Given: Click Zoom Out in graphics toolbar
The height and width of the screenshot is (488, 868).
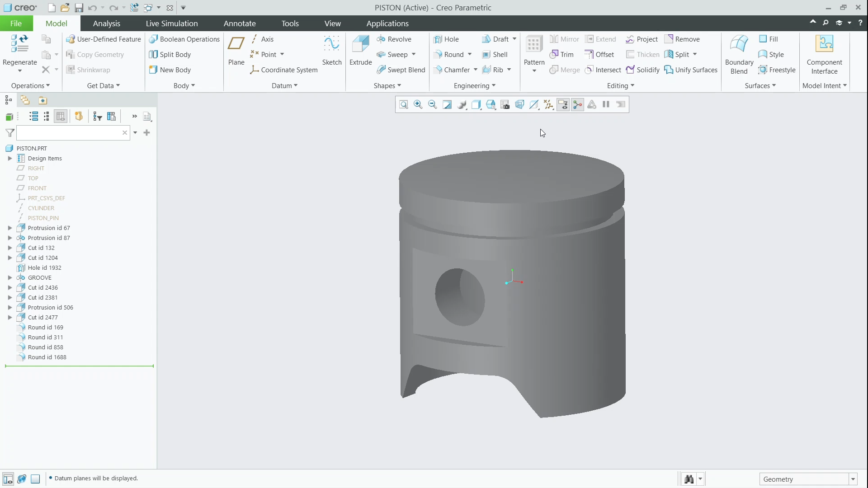Looking at the screenshot, I should (x=433, y=105).
